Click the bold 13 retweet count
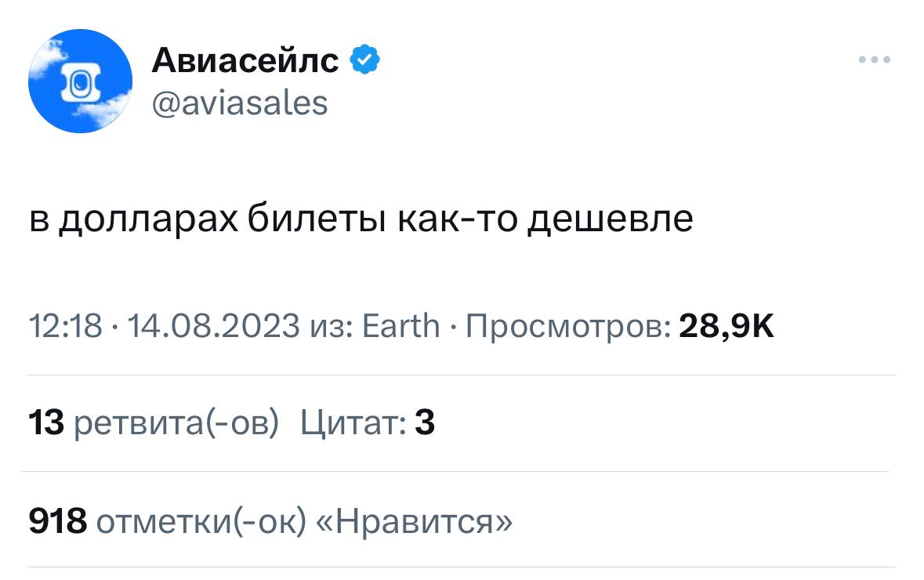 (x=45, y=423)
